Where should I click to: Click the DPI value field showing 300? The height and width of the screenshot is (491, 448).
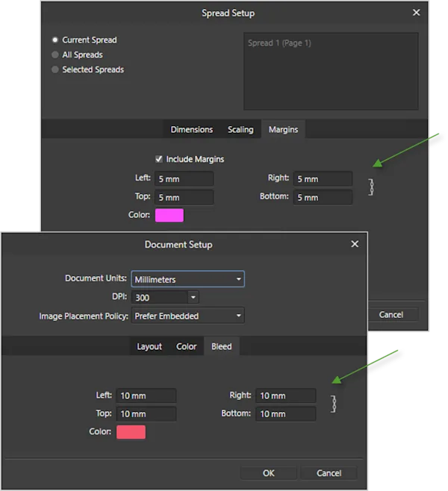[160, 297]
